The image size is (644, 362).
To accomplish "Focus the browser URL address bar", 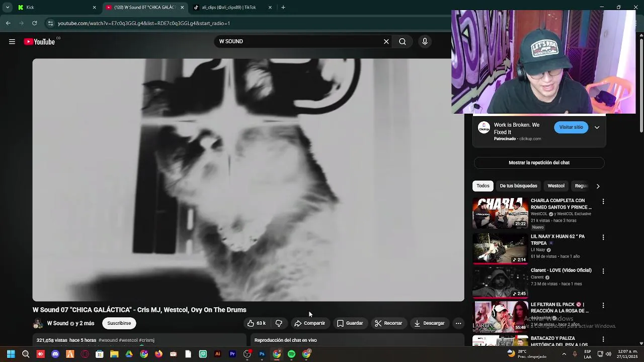I will [x=252, y=23].
